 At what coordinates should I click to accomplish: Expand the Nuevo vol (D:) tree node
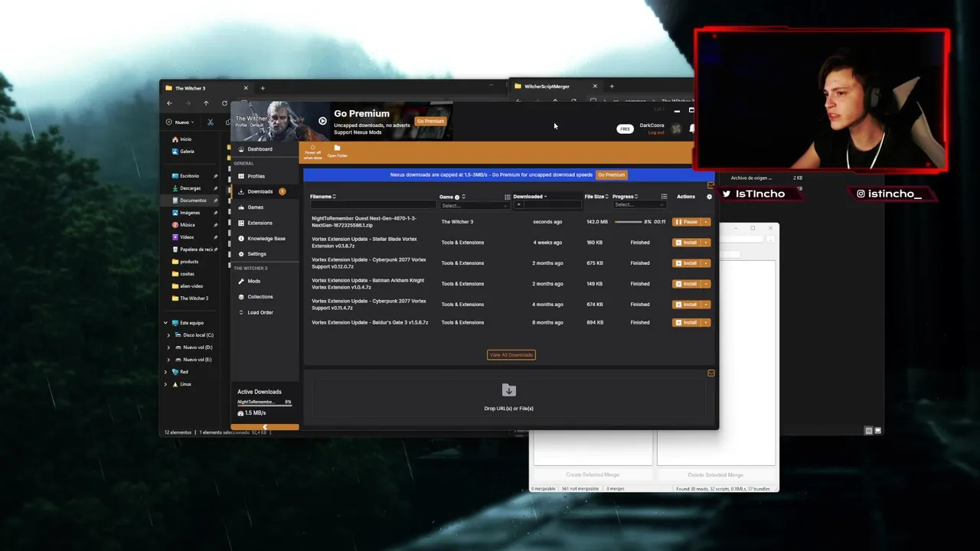click(x=169, y=347)
